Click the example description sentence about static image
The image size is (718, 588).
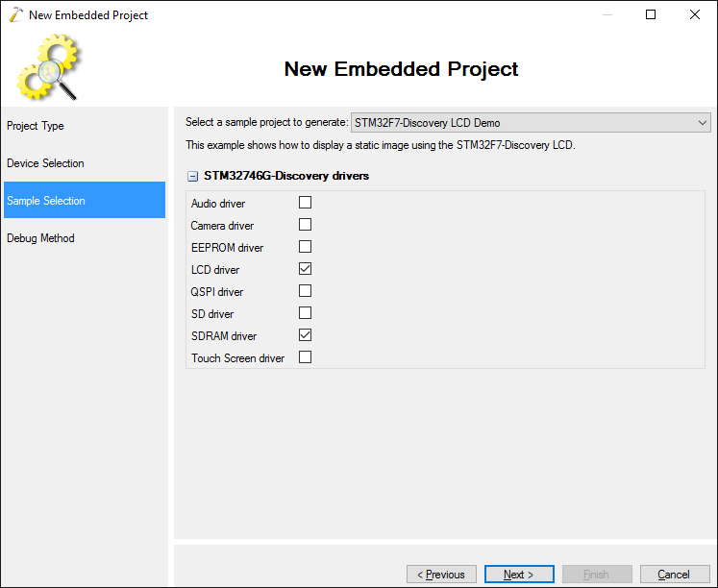click(x=381, y=145)
